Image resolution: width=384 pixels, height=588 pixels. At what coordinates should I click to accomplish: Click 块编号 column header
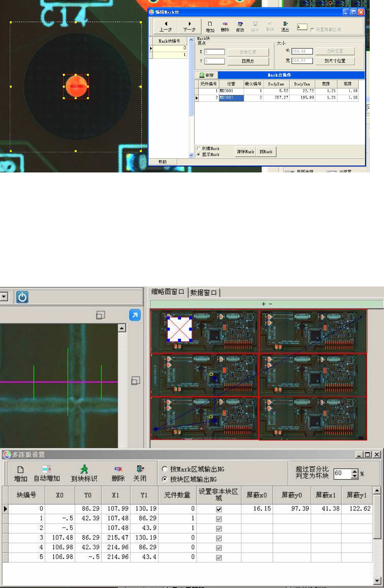pos(26,495)
